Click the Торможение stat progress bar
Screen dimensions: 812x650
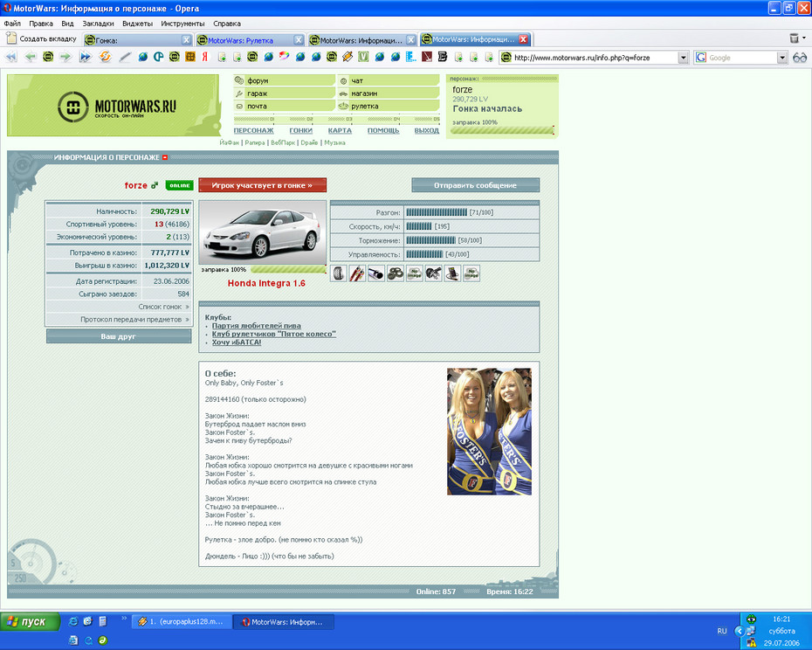[430, 240]
